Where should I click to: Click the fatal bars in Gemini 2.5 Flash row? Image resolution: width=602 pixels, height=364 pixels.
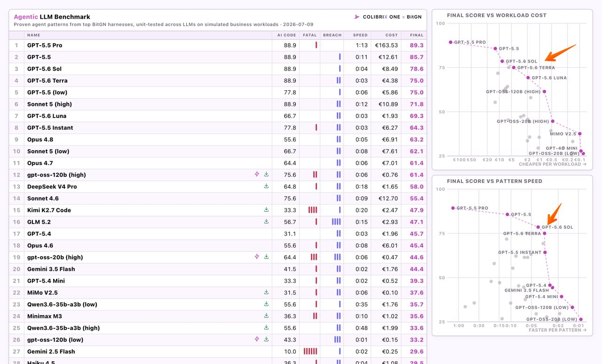point(310,351)
